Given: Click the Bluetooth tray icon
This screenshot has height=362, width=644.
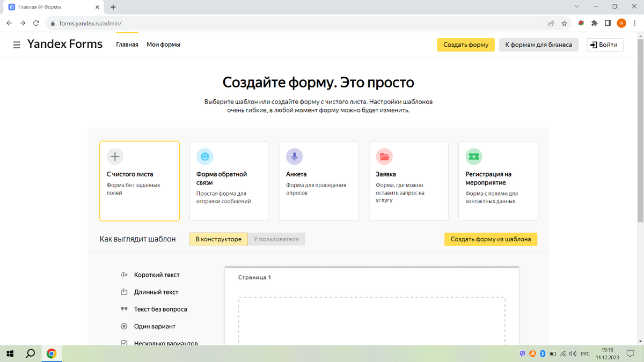Looking at the screenshot, I should coord(543,354).
